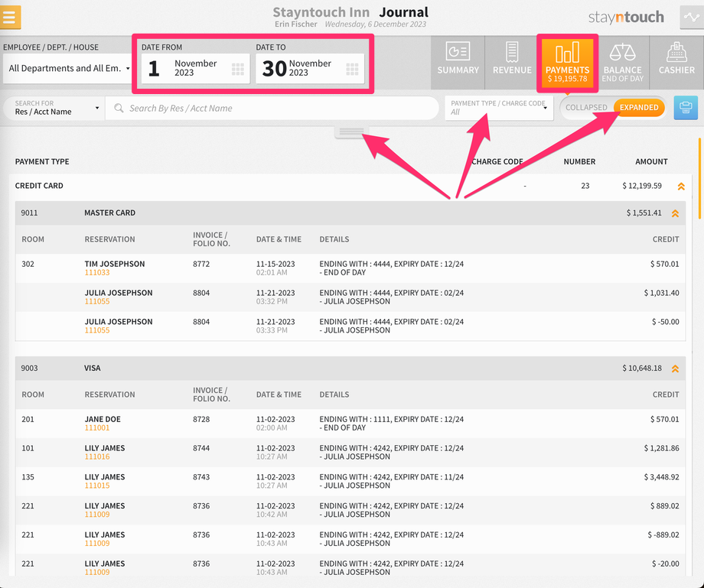Open reservation 111009 with $889.02 credit
704x588 pixels.
[x=97, y=515]
